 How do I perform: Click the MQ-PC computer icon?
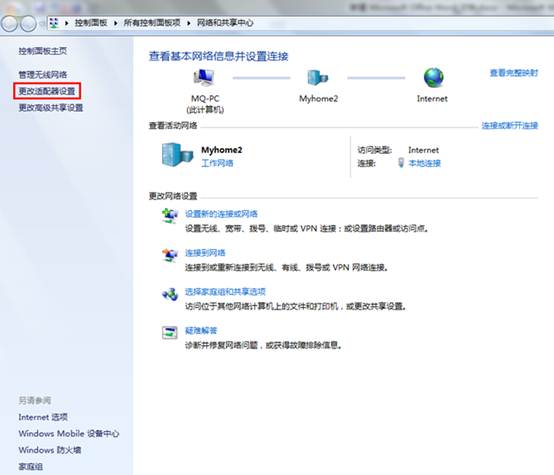point(204,77)
